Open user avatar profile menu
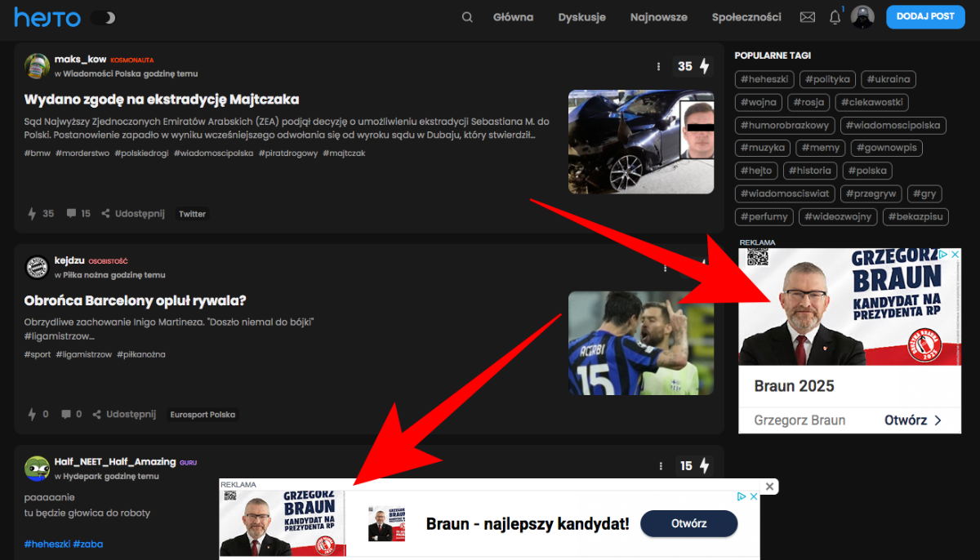This screenshot has height=560, width=980. tap(862, 17)
